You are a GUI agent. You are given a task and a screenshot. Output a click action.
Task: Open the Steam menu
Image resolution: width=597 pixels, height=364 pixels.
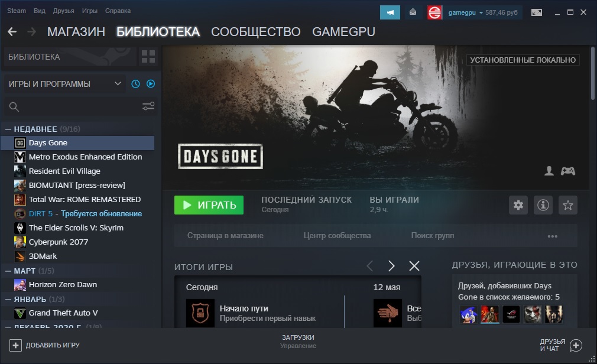tap(17, 11)
